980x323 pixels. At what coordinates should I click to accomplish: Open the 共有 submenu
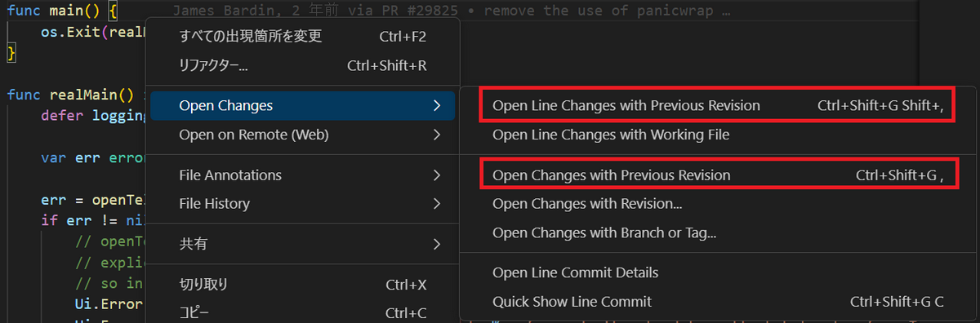pos(302,244)
